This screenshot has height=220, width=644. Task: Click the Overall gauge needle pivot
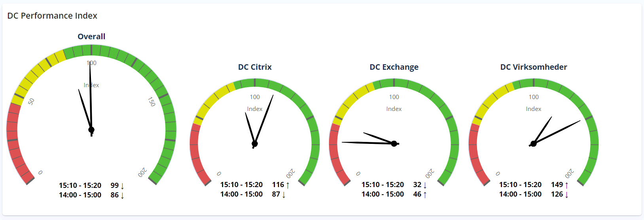click(91, 130)
